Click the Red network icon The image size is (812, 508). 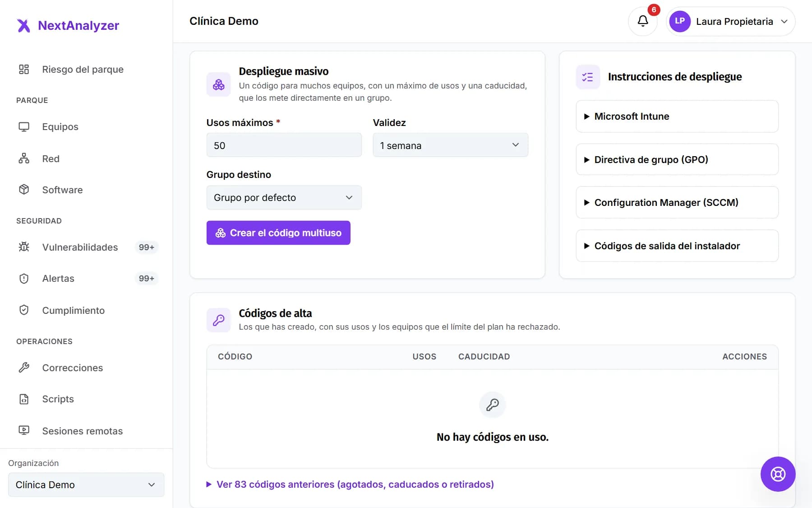(24, 158)
